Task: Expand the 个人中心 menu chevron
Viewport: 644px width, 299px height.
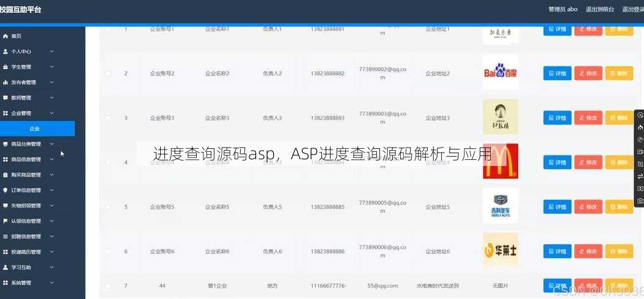Action: 52,51
